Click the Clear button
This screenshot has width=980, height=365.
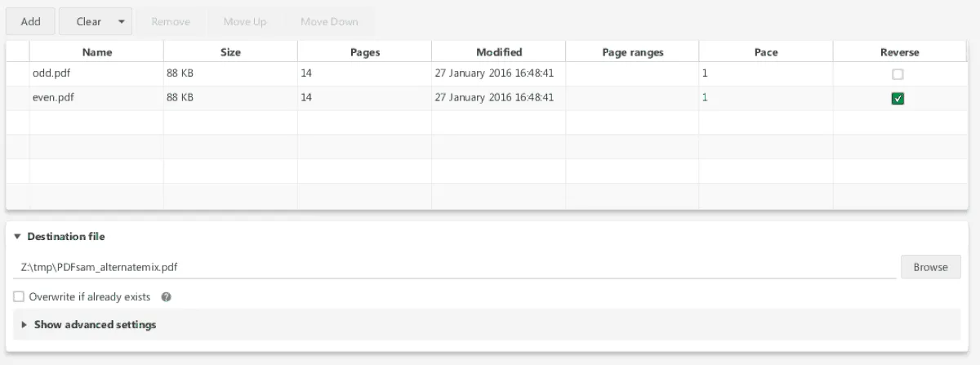[x=88, y=22]
